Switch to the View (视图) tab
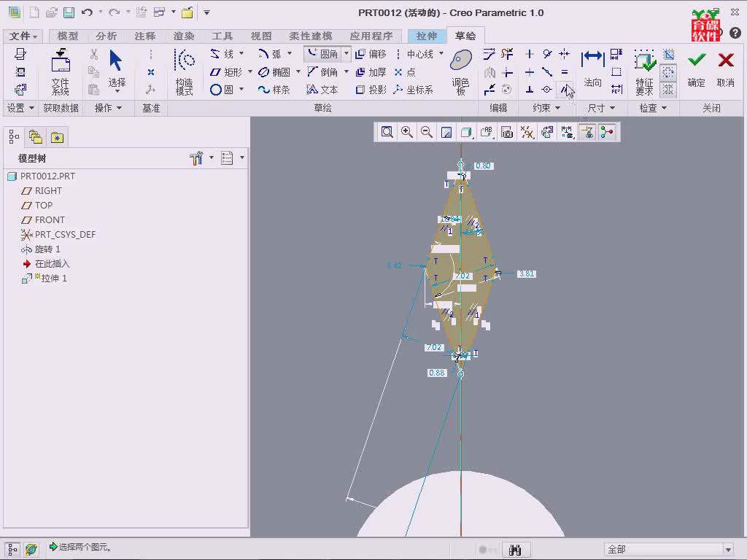Image resolution: width=747 pixels, height=560 pixels. pos(260,36)
